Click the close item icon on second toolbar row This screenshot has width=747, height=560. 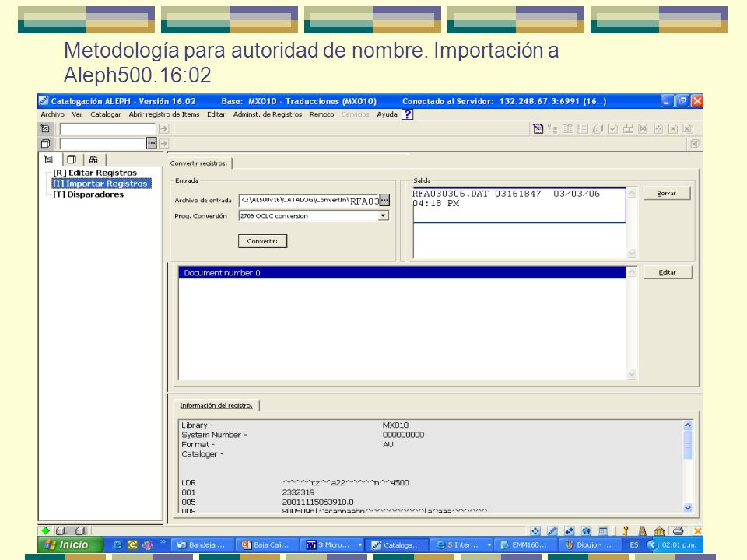[x=695, y=143]
